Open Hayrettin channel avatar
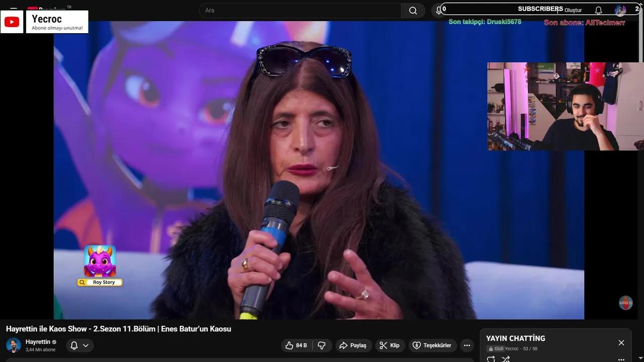The height and width of the screenshot is (362, 644). pos(14,345)
